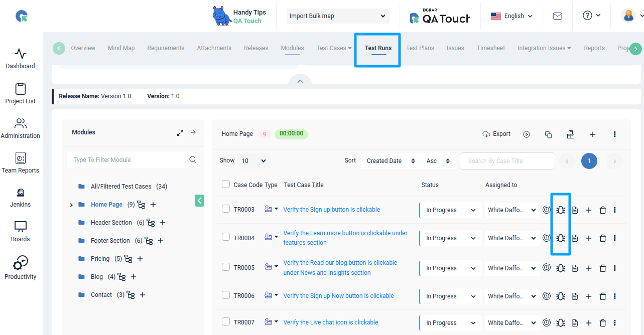Switch to the Test Plans tab
The height and width of the screenshot is (335, 644).
(420, 48)
